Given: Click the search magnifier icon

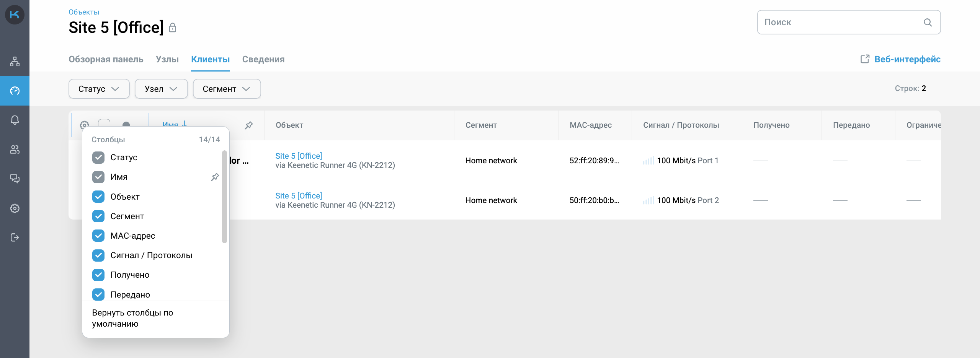Looking at the screenshot, I should click(x=928, y=23).
